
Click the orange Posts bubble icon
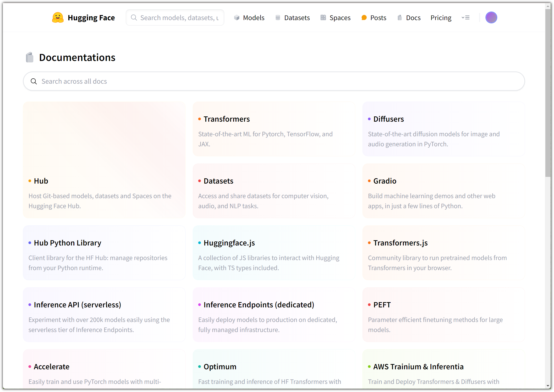[x=364, y=18]
